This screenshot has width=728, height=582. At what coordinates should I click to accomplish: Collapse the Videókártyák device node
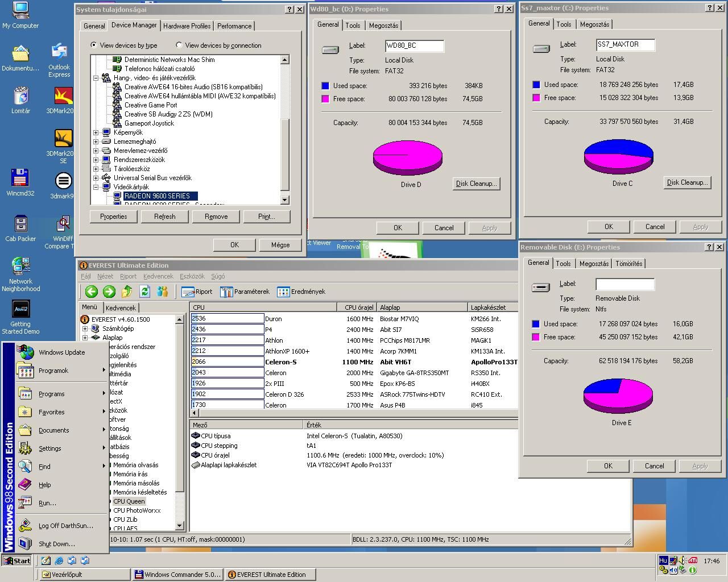(x=96, y=187)
